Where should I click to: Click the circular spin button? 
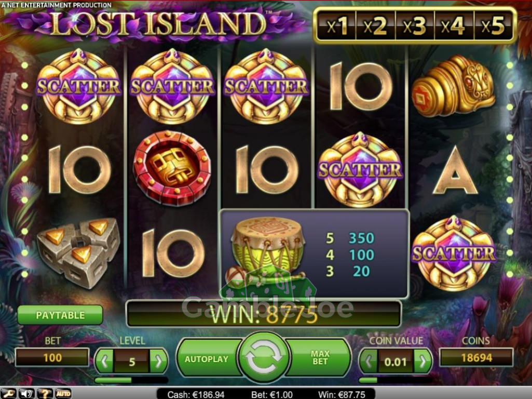[x=264, y=357]
